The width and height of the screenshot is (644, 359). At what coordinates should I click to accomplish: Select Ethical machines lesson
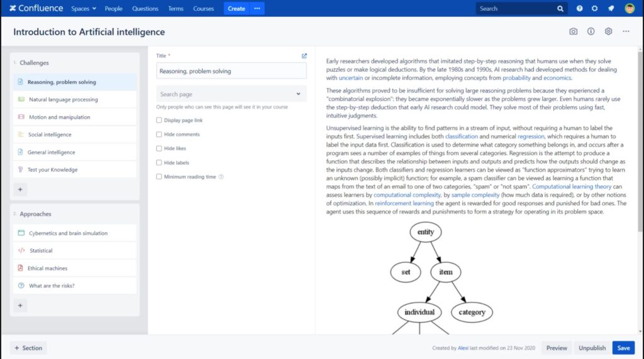[x=75, y=268]
